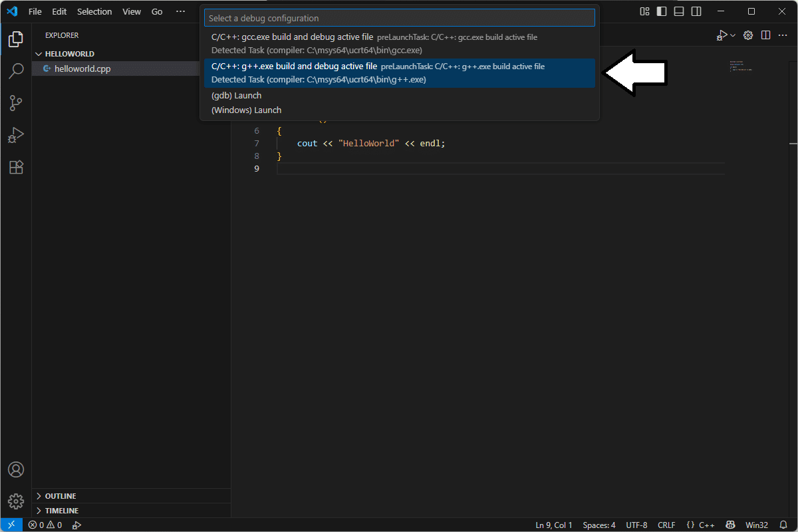Open the Search view in the sidebar
Viewport: 798px width, 532px height.
(x=16, y=71)
